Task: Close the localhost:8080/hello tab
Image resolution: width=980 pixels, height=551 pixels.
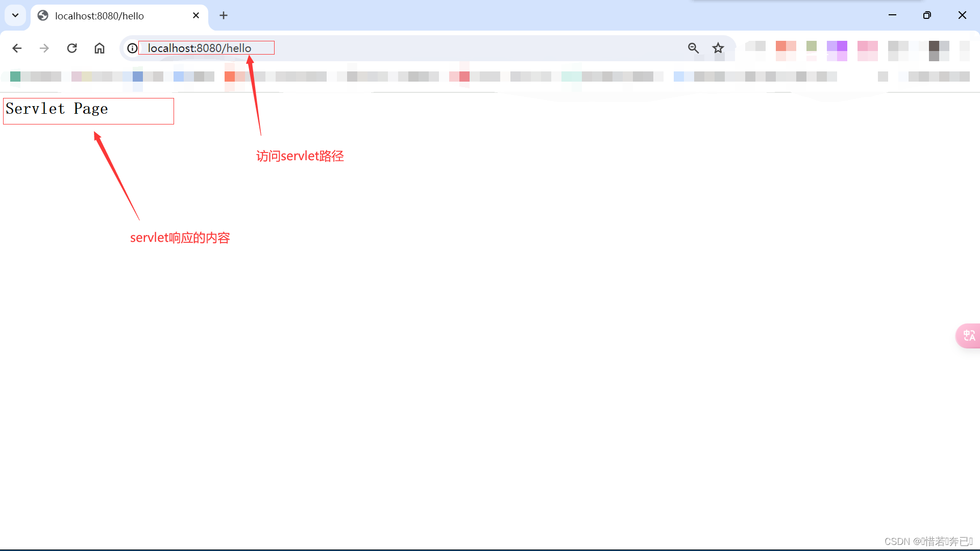Action: point(196,16)
